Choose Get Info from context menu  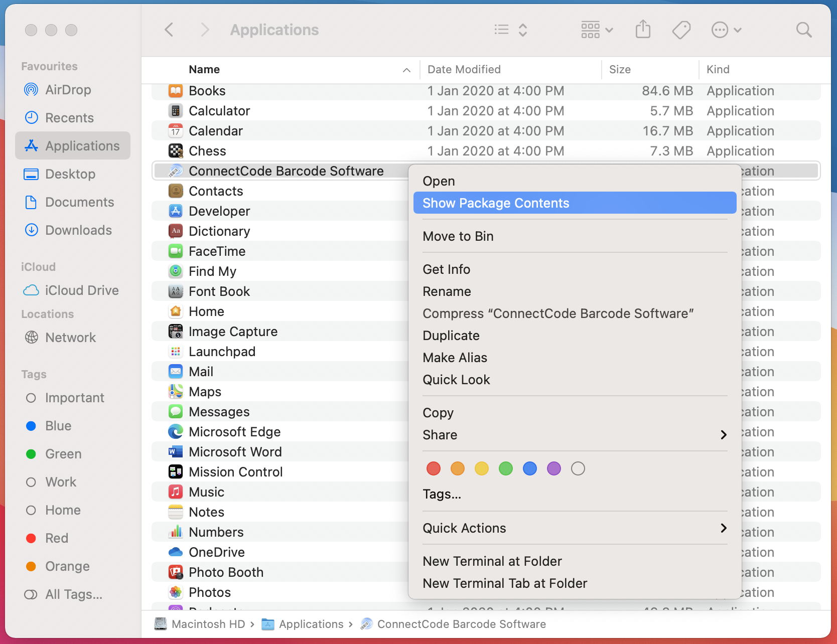click(575, 269)
